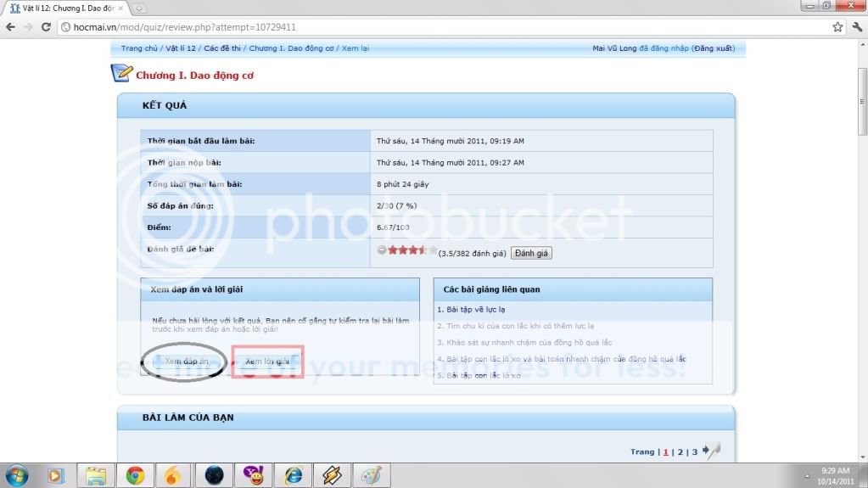Image resolution: width=868 pixels, height=488 pixels.
Task: Open Winamp lightning icon in taskbar
Action: pyautogui.click(x=332, y=476)
